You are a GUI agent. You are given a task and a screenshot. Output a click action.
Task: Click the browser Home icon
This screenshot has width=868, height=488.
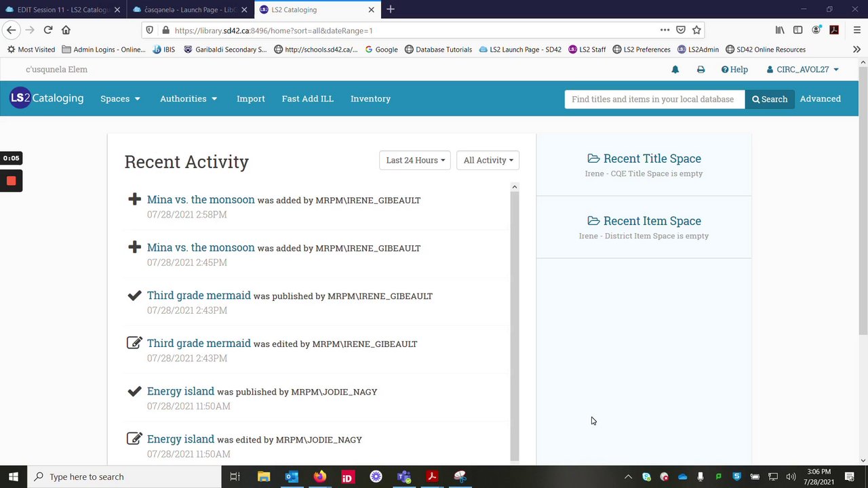click(66, 30)
